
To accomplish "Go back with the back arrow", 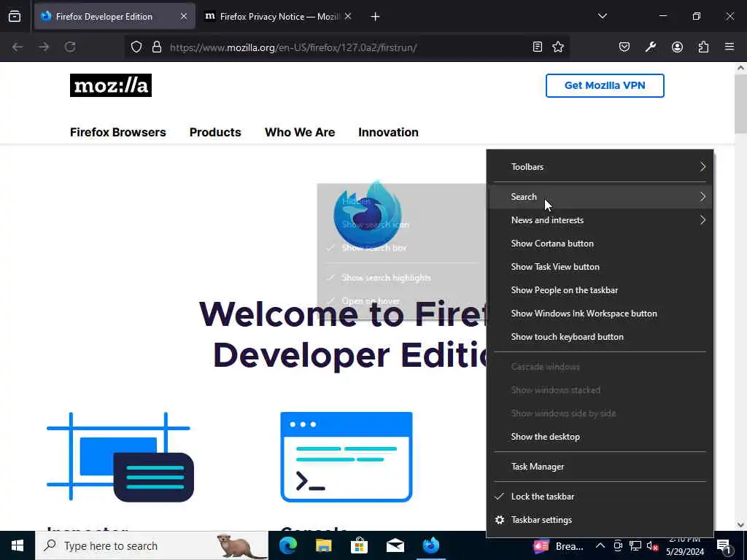I will 18,47.
